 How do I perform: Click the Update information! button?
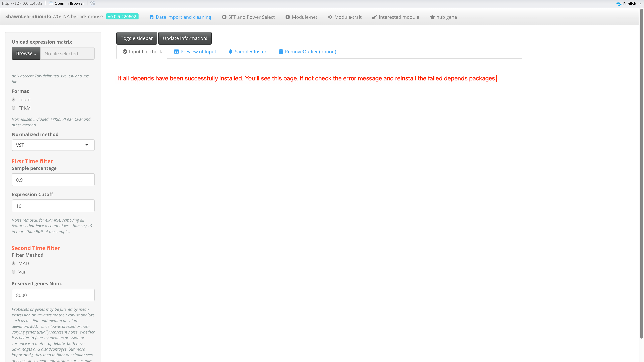coord(185,38)
